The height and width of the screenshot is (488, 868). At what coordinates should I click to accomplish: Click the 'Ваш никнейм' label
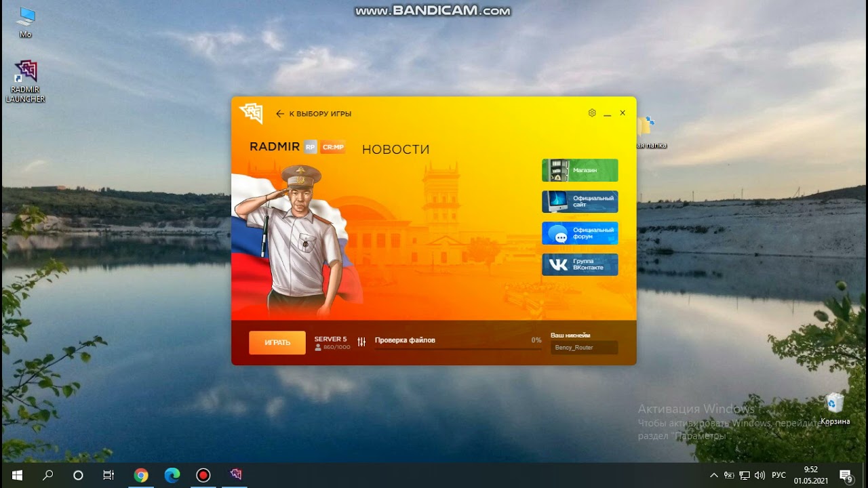570,335
